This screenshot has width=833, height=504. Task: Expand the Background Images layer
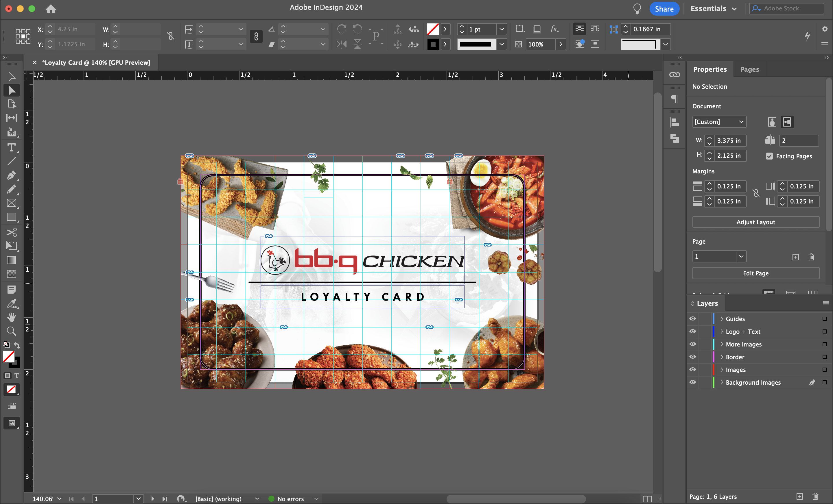pos(722,382)
